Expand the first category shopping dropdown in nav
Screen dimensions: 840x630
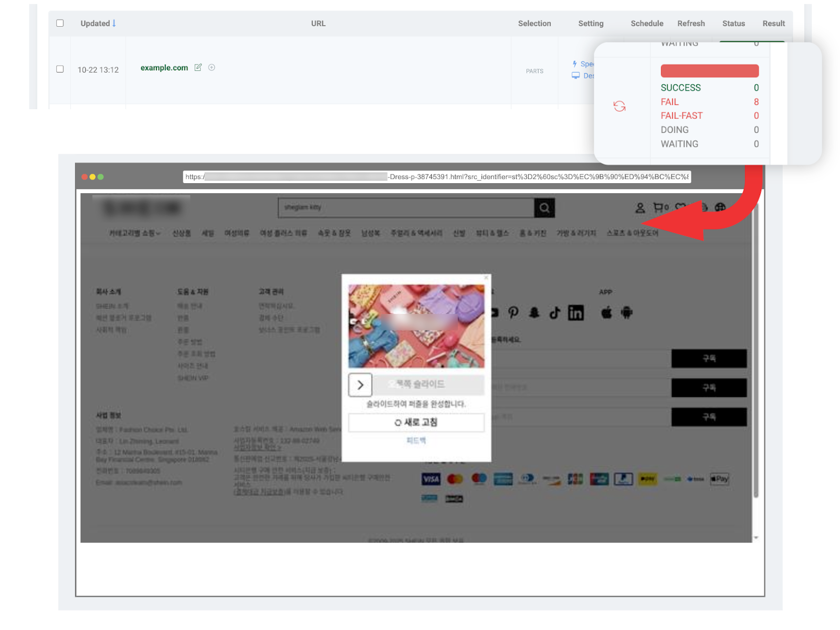point(134,233)
